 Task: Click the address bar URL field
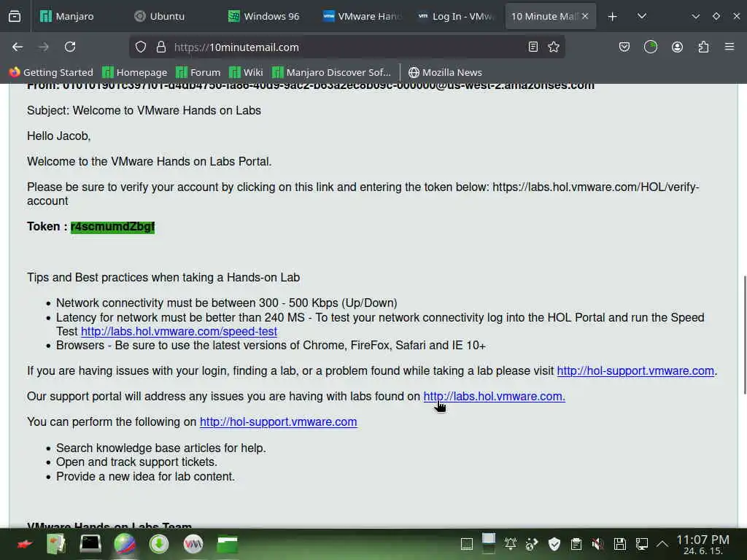click(x=347, y=47)
